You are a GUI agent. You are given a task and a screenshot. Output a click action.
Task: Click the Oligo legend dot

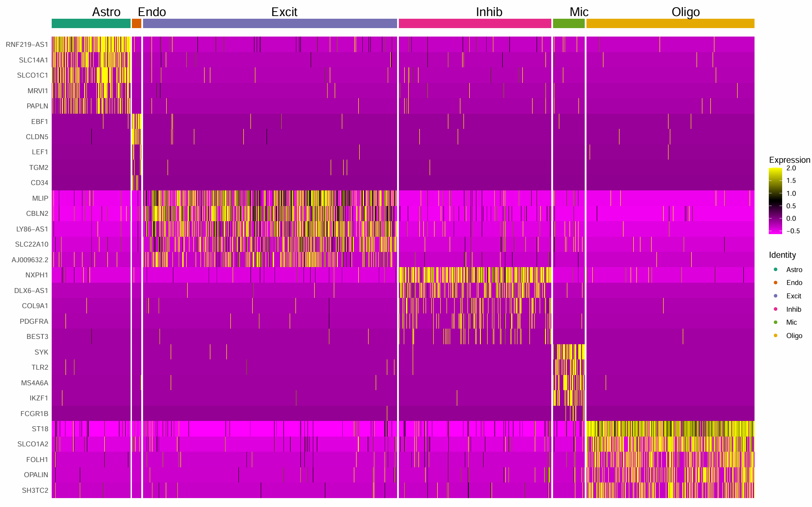point(775,335)
